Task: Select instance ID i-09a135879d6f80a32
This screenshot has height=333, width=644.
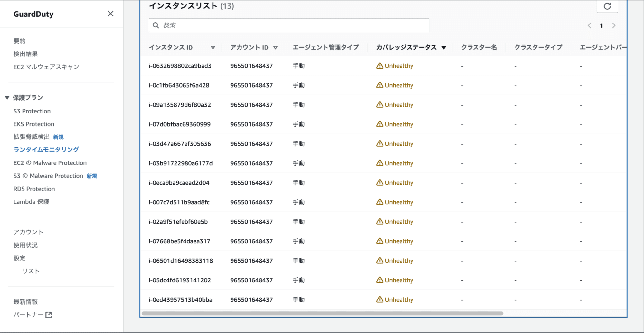Action: point(180,105)
